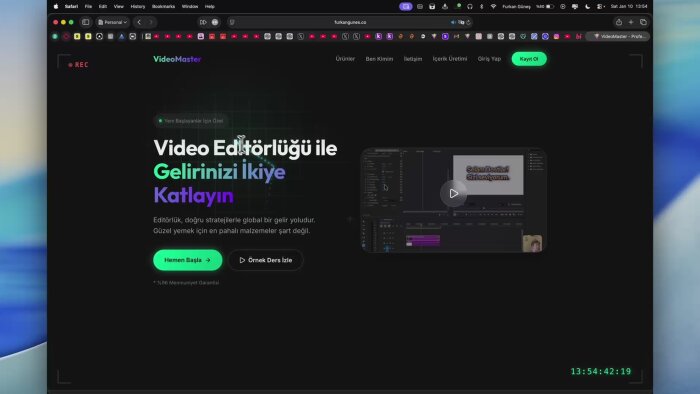Toggle the Safari sidebar button
The image size is (700, 394).
(85, 22)
